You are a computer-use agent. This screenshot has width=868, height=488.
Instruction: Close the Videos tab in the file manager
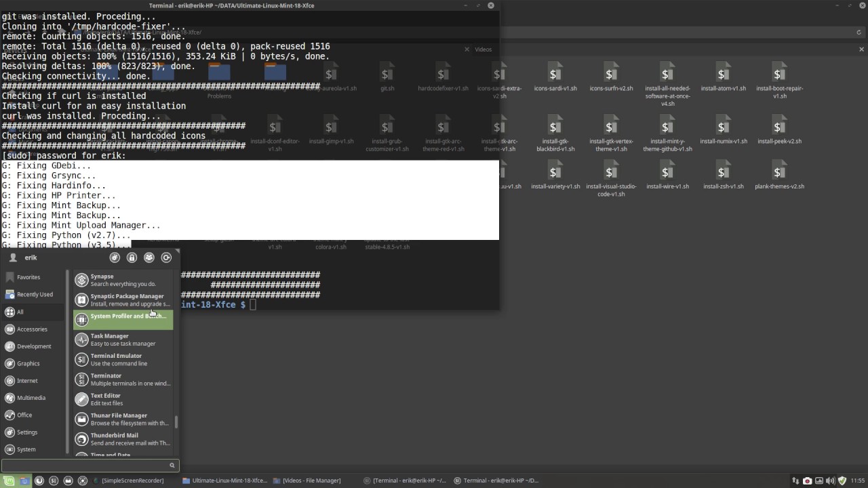pos(862,49)
